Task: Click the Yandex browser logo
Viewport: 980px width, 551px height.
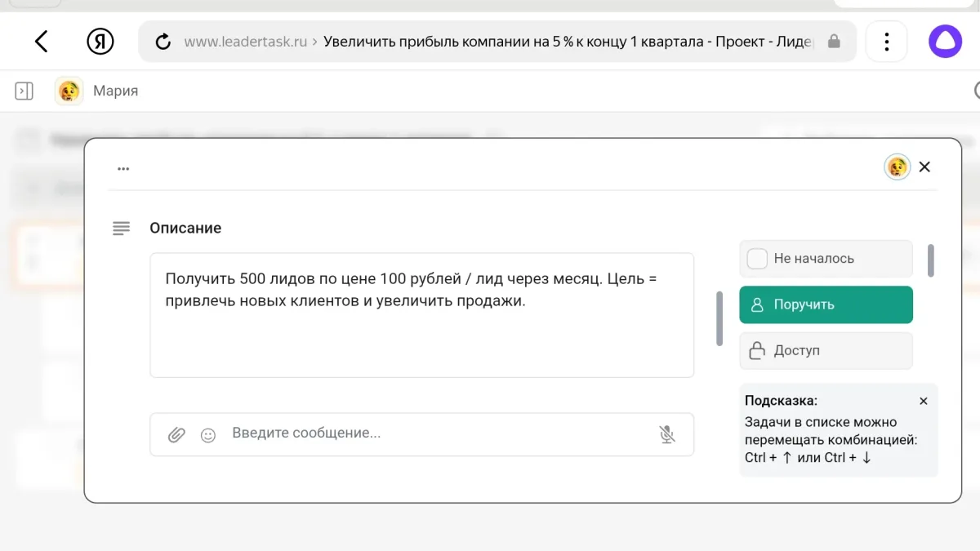Action: 100,41
